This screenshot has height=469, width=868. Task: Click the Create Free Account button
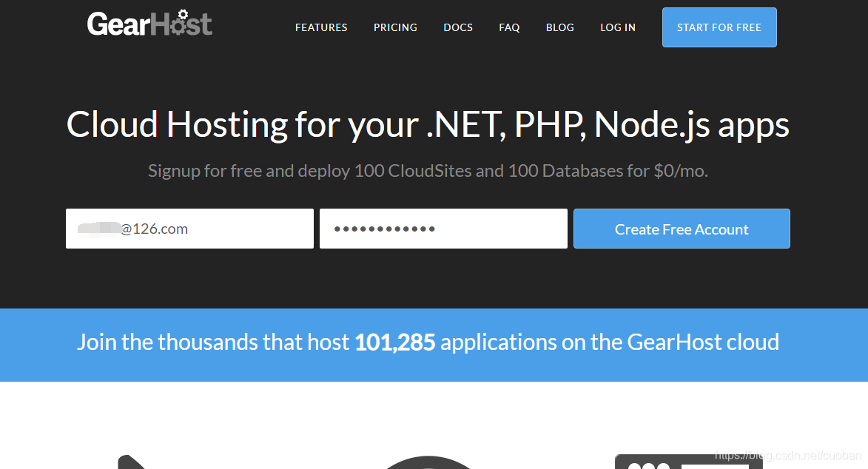[682, 229]
